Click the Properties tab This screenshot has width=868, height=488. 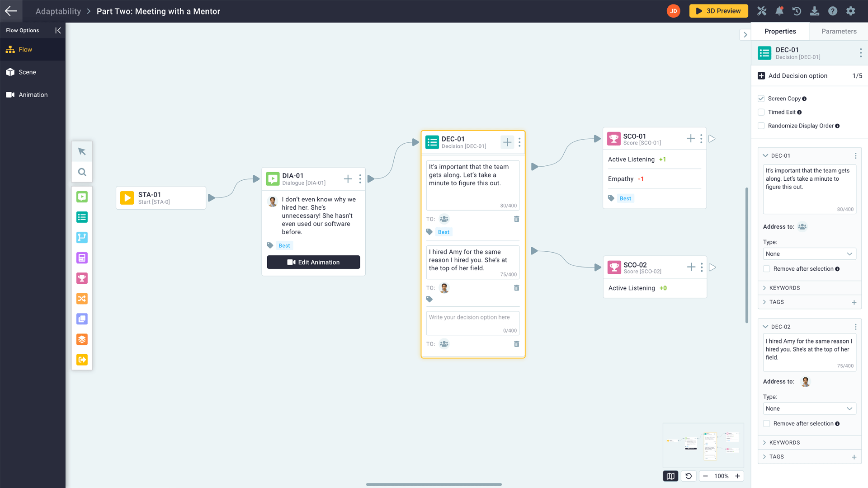pos(780,31)
